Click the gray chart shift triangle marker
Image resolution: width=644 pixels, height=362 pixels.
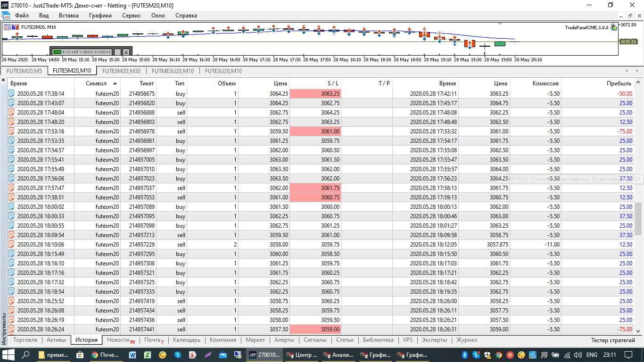(x=501, y=23)
